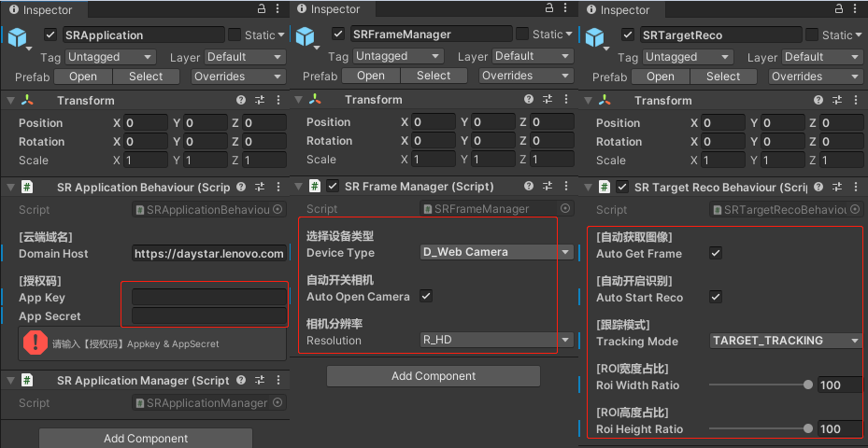Viewport: 868px width, 448px height.
Task: Open more options for SR Application Manager script
Action: (278, 380)
